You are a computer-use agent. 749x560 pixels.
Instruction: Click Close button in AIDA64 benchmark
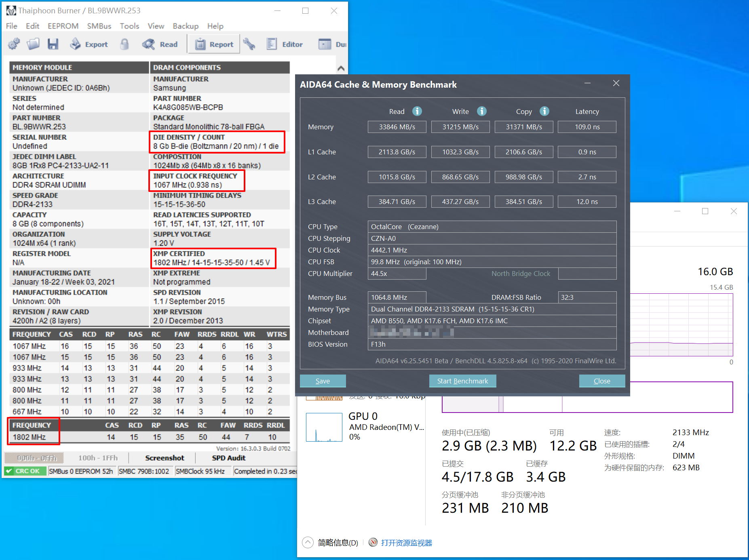602,381
